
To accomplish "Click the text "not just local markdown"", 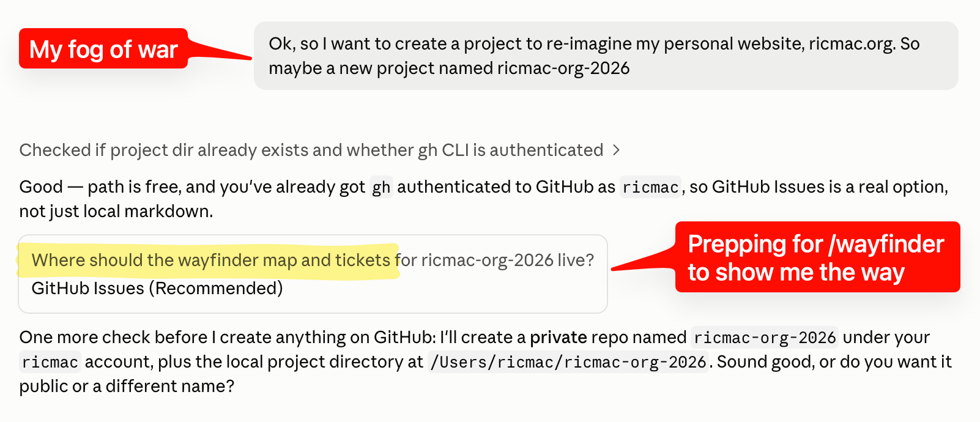I will (116, 211).
